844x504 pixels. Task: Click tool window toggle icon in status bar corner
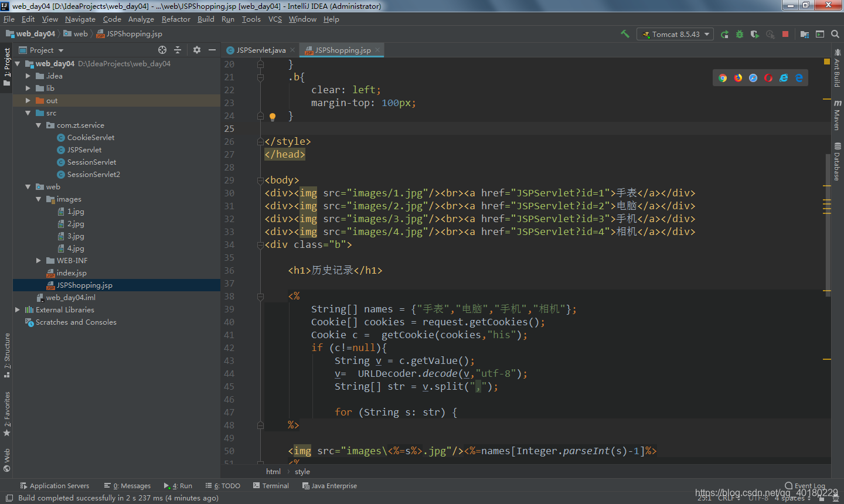coord(9,498)
